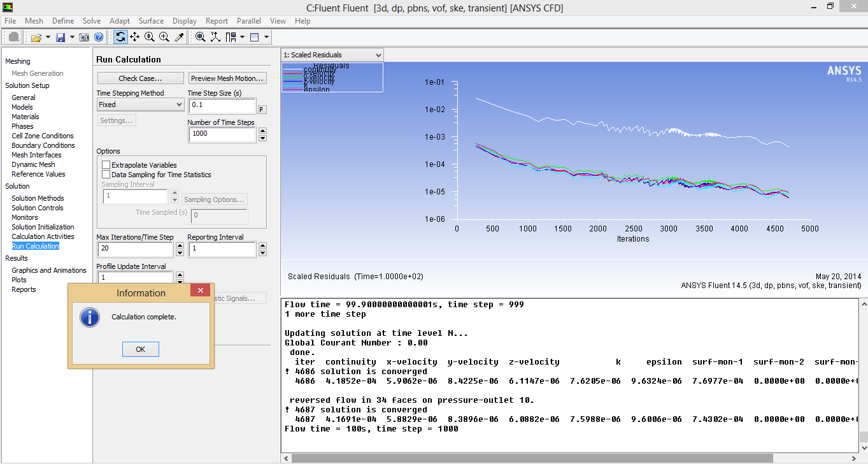Select the Zoom In/Out magnifier tool

(150, 37)
